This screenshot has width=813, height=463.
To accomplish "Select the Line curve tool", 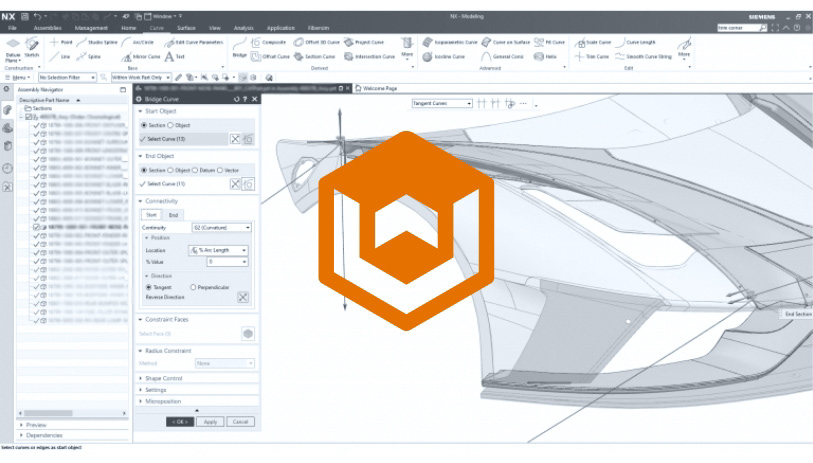I will 60,57.
